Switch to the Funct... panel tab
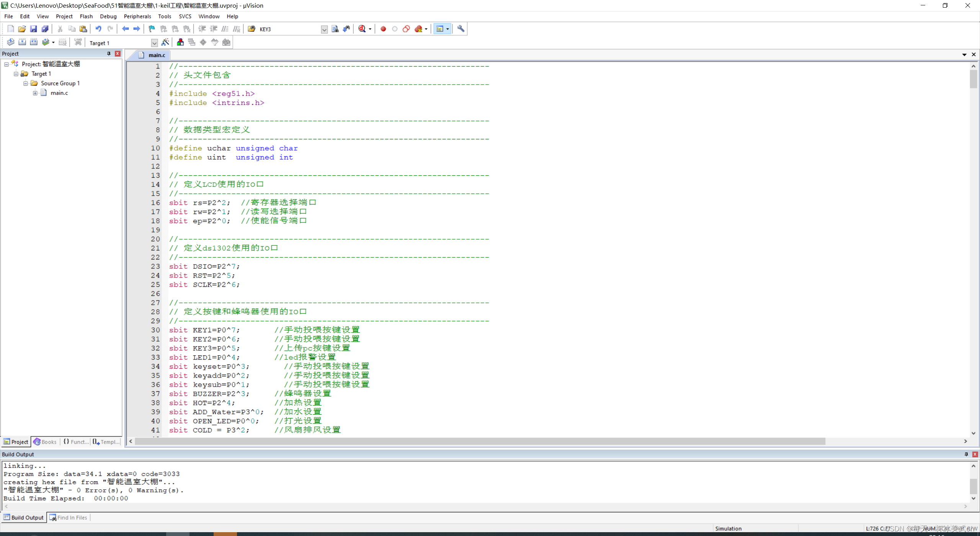980x536 pixels. pyautogui.click(x=76, y=442)
